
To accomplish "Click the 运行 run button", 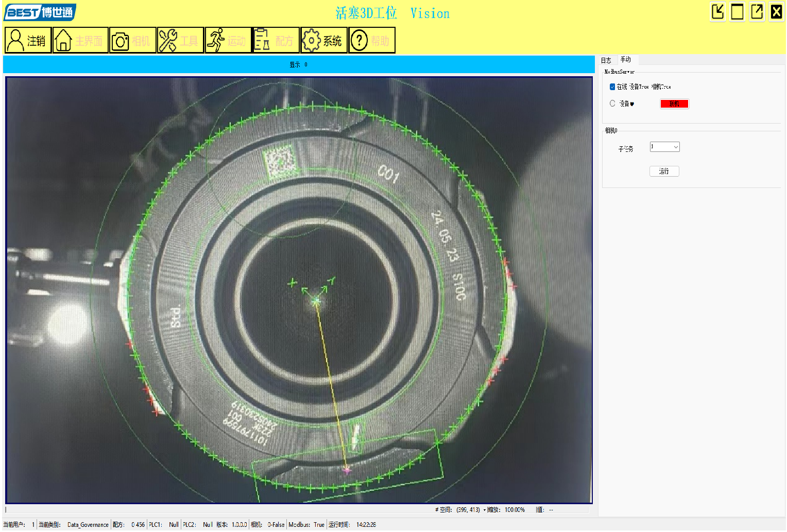I will pyautogui.click(x=664, y=171).
